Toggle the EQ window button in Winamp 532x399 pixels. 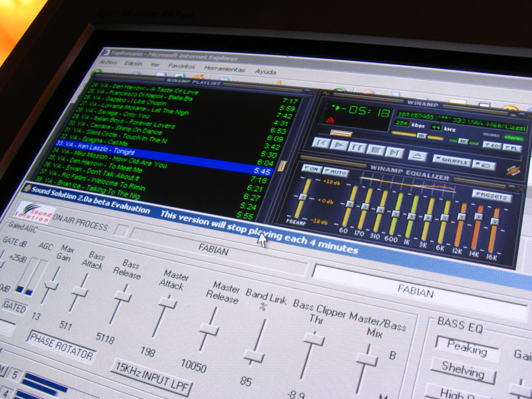pos(491,145)
